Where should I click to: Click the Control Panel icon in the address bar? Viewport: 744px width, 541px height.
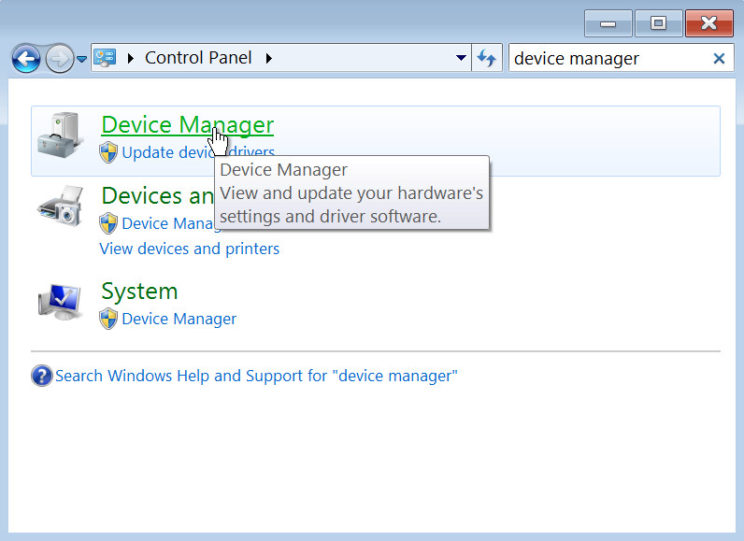tap(105, 57)
